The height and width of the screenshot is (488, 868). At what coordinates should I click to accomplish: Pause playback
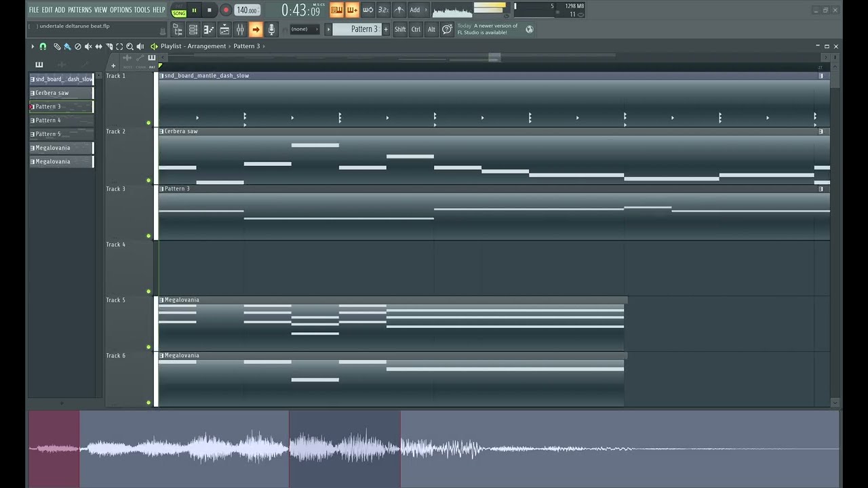point(194,10)
